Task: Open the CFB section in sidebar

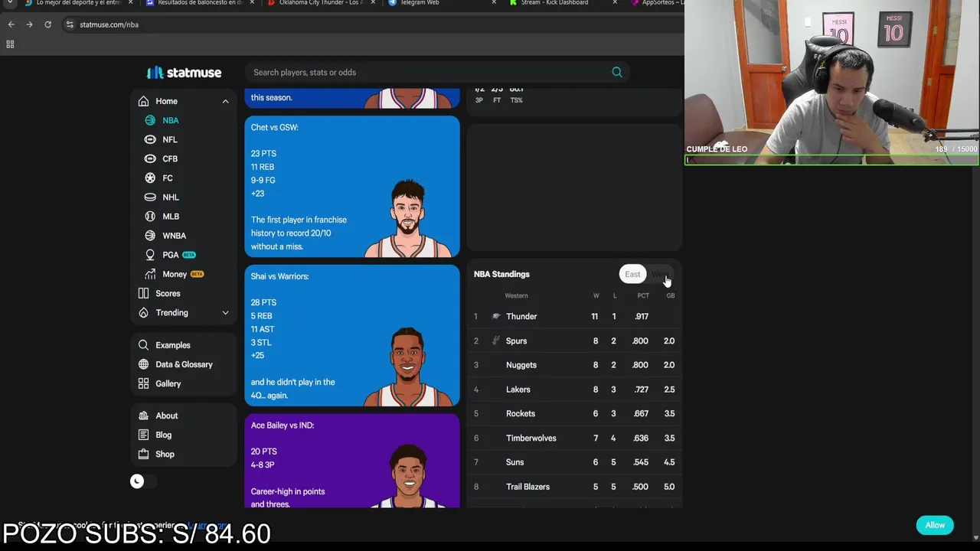Action: click(169, 158)
